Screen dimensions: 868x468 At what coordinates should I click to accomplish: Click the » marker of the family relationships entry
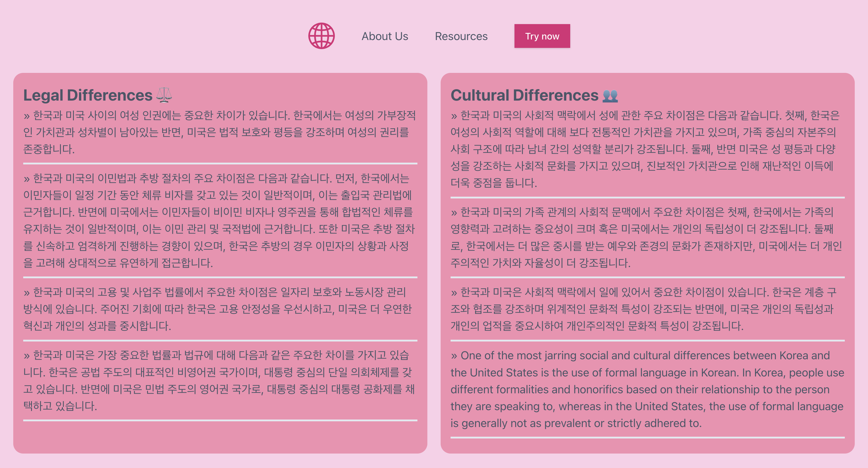(x=454, y=212)
